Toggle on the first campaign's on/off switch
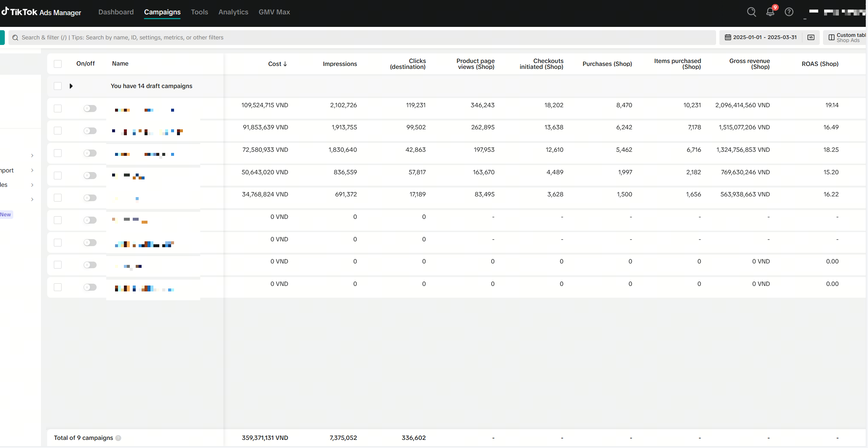The image size is (868, 448). (x=90, y=109)
